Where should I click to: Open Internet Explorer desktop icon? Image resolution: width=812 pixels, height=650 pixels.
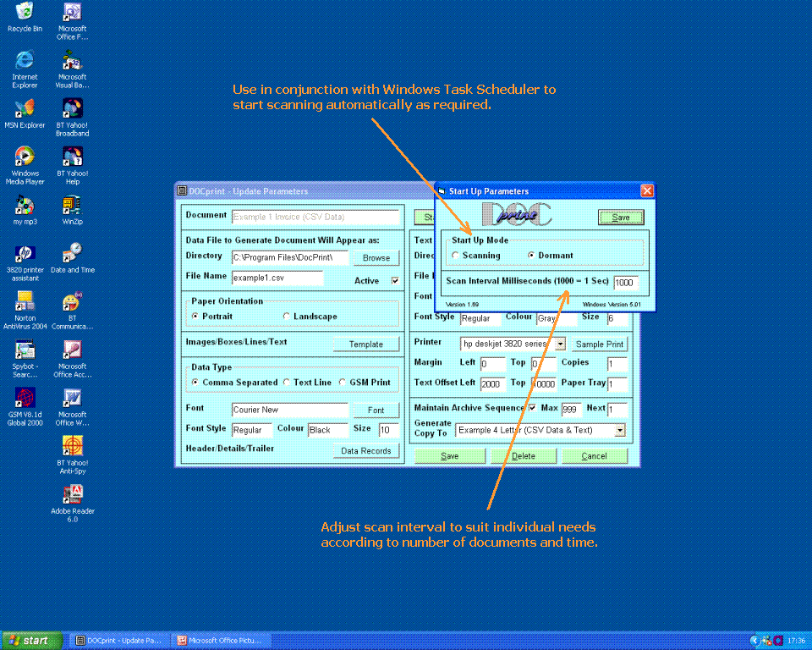pyautogui.click(x=25, y=61)
